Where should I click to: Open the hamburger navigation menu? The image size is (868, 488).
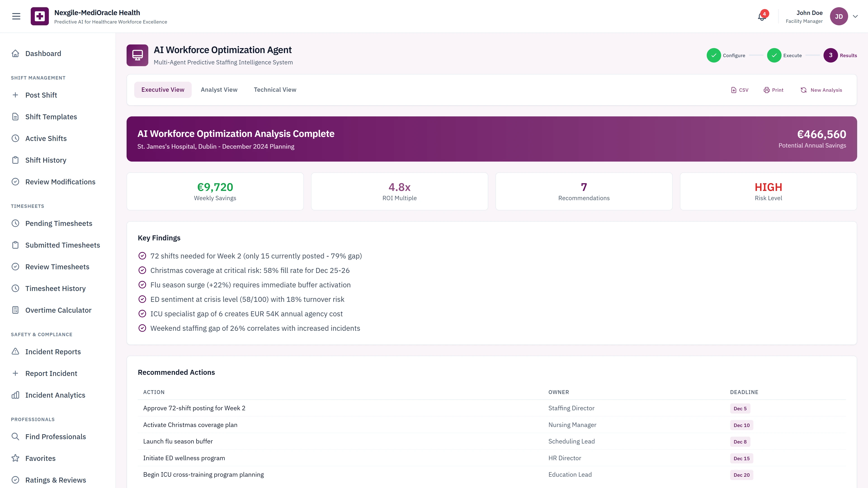[x=16, y=16]
